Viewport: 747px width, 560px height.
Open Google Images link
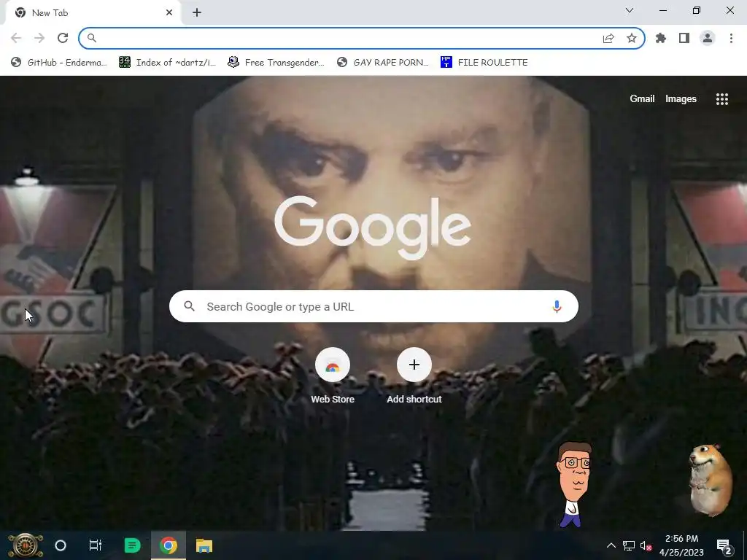681,98
